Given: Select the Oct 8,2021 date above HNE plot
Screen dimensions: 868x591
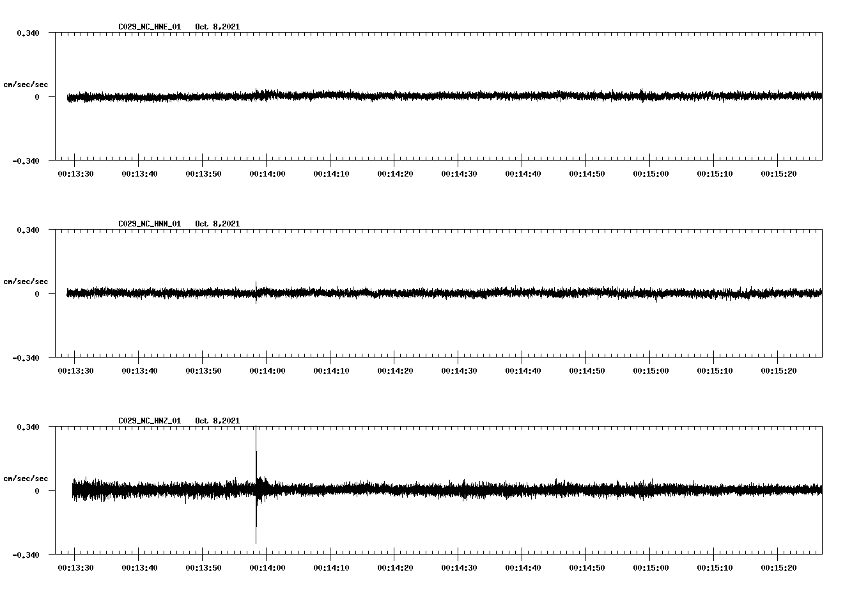Looking at the screenshot, I should pyautogui.click(x=217, y=27).
